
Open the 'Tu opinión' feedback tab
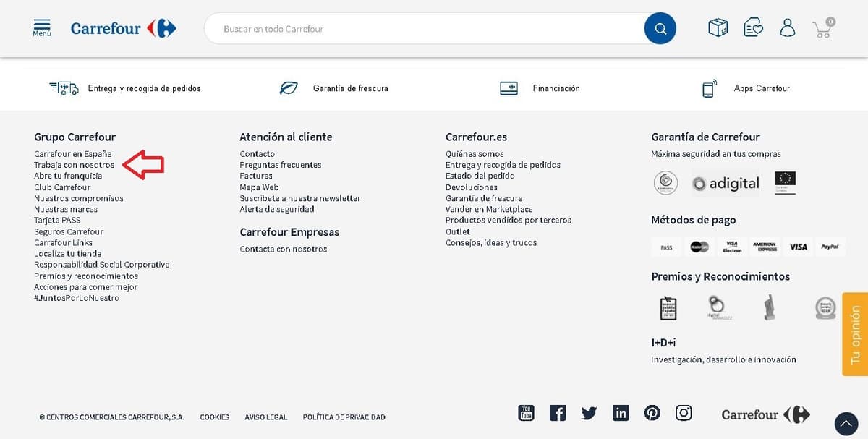pos(855,334)
